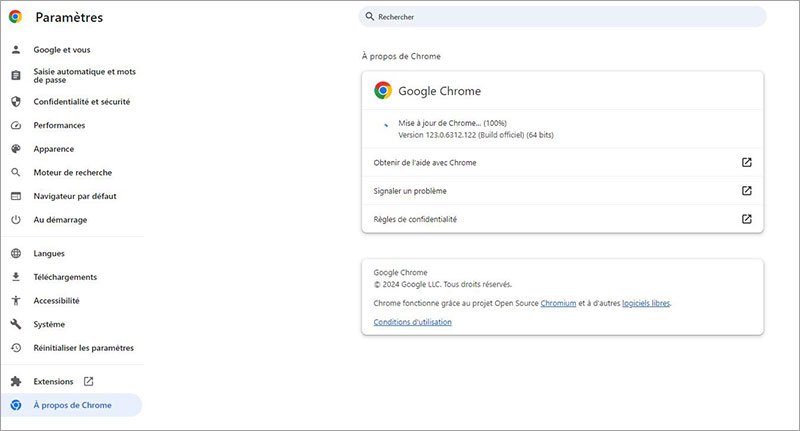Open external link icon for Signaler un problème
Viewport: 800px width, 431px height.
point(746,191)
